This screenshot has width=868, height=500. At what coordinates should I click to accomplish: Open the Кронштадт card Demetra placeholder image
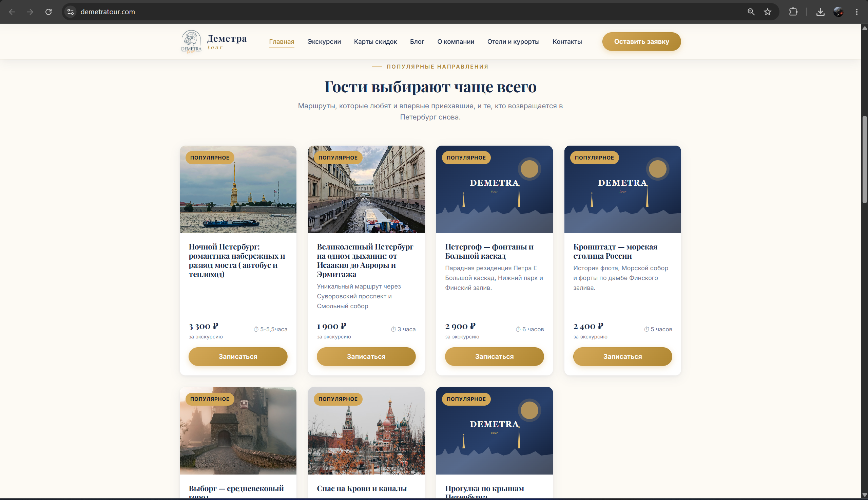pos(622,189)
